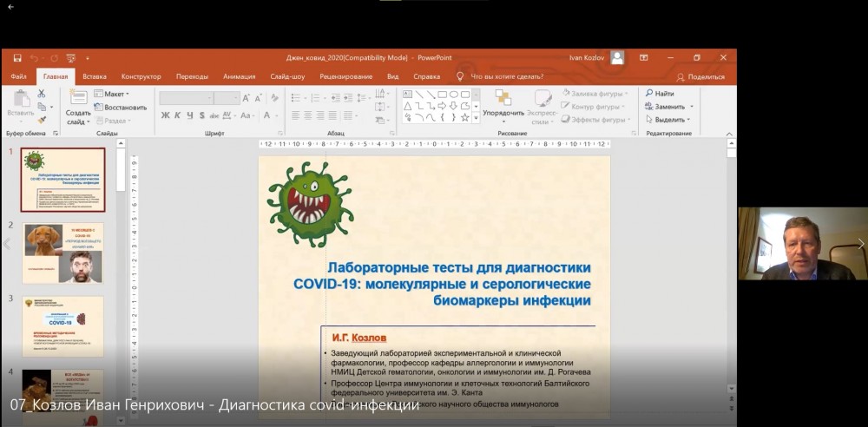
Task: Switch to the Слайд-шоу tab
Action: (286, 76)
